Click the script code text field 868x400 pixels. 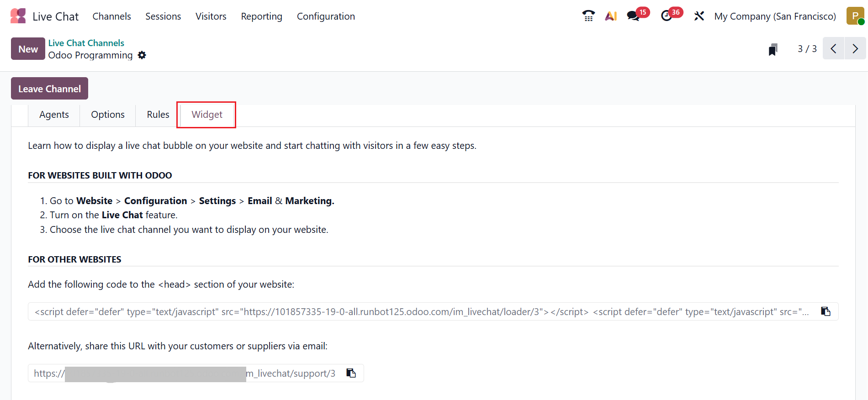[420, 312]
